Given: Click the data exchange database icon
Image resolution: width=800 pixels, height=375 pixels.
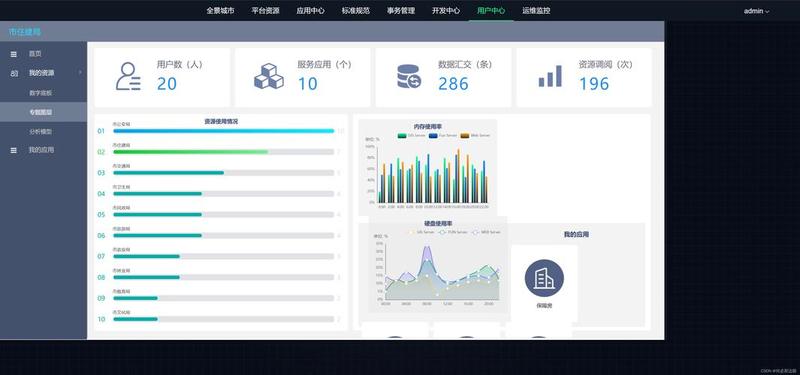Looking at the screenshot, I should pos(409,77).
